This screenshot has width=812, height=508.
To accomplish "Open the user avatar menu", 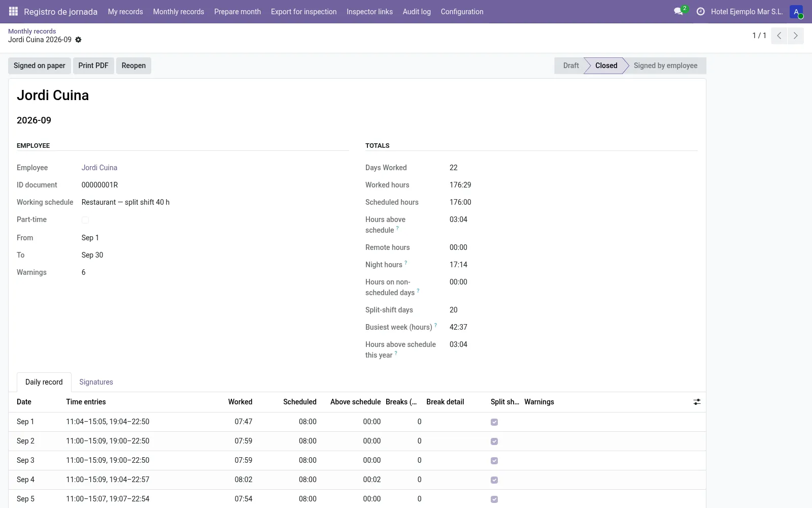I will (x=796, y=12).
